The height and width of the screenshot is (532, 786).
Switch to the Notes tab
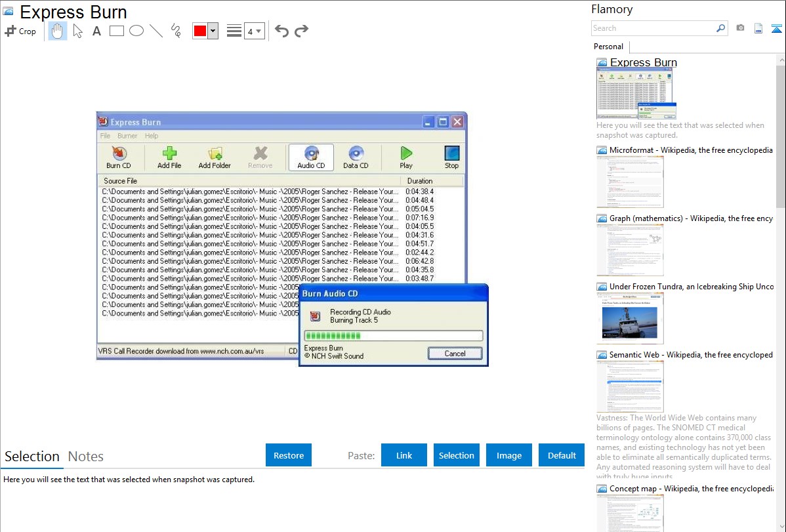86,457
